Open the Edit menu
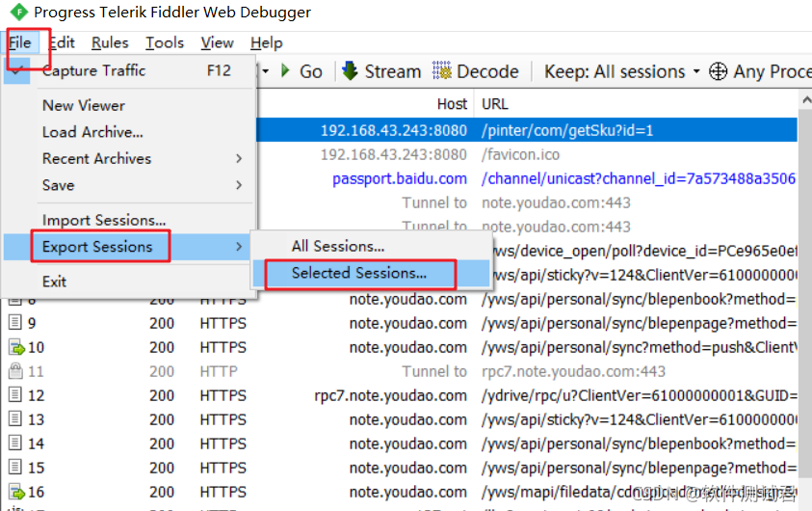This screenshot has width=812, height=511. pos(62,42)
